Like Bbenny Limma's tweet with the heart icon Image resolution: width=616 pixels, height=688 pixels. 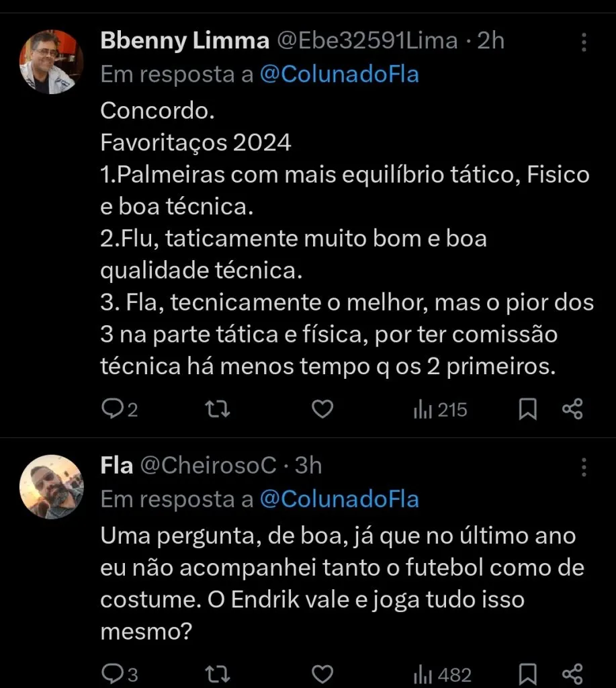pos(322,409)
